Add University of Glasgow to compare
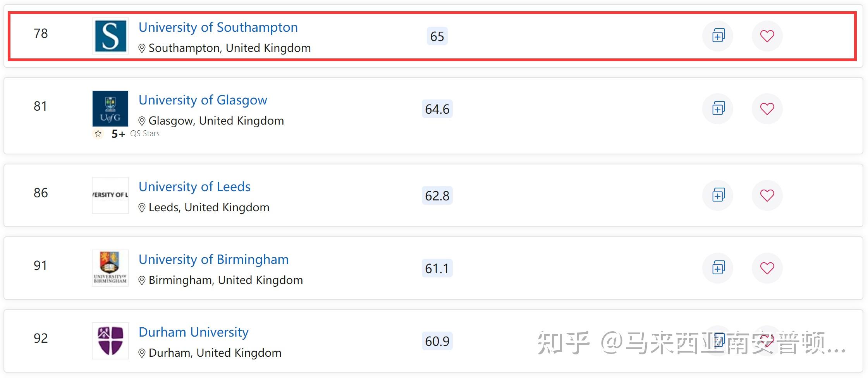 coord(718,109)
